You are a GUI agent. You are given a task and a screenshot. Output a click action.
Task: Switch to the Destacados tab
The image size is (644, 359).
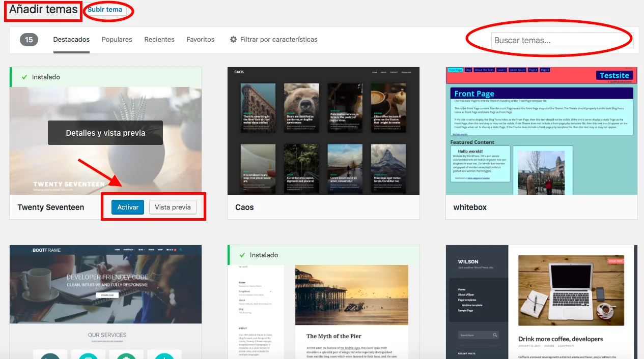point(71,40)
